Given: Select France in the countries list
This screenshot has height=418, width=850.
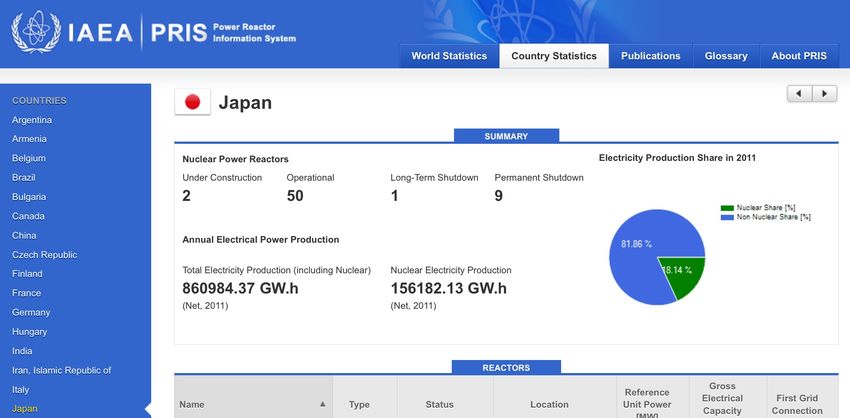Looking at the screenshot, I should click(27, 293).
